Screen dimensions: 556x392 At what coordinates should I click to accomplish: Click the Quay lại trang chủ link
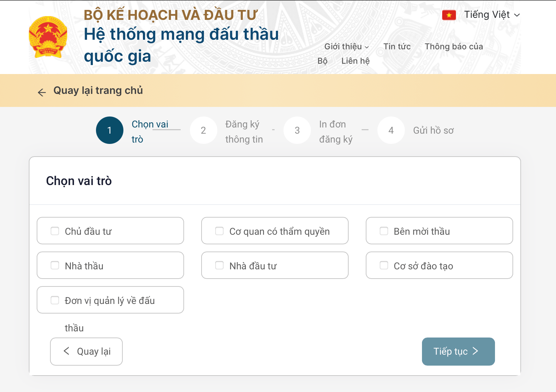coord(98,90)
